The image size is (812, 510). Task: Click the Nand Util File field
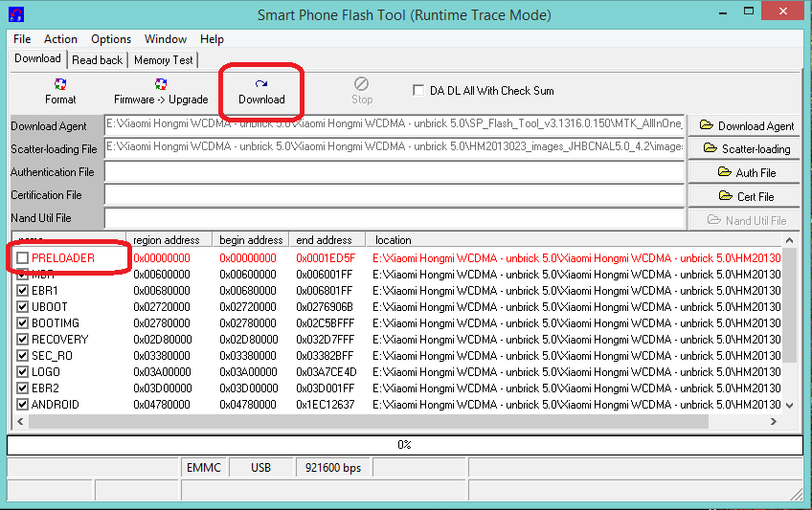point(395,218)
